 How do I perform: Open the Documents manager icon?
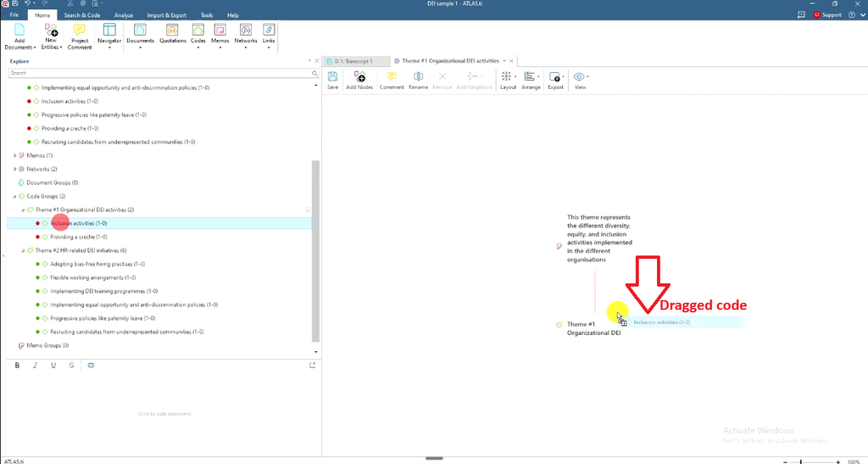click(140, 30)
